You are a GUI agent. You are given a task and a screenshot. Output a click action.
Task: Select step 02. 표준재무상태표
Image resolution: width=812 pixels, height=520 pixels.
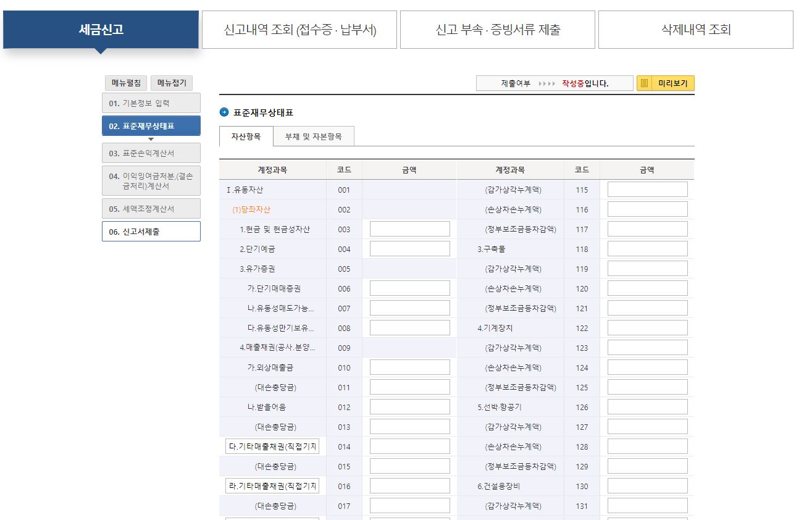point(151,126)
